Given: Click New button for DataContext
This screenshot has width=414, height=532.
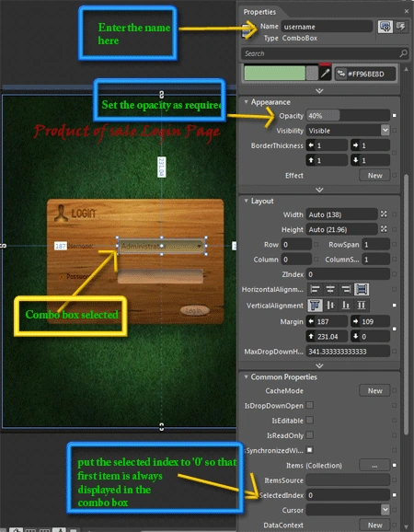Looking at the screenshot, I should point(374,525).
